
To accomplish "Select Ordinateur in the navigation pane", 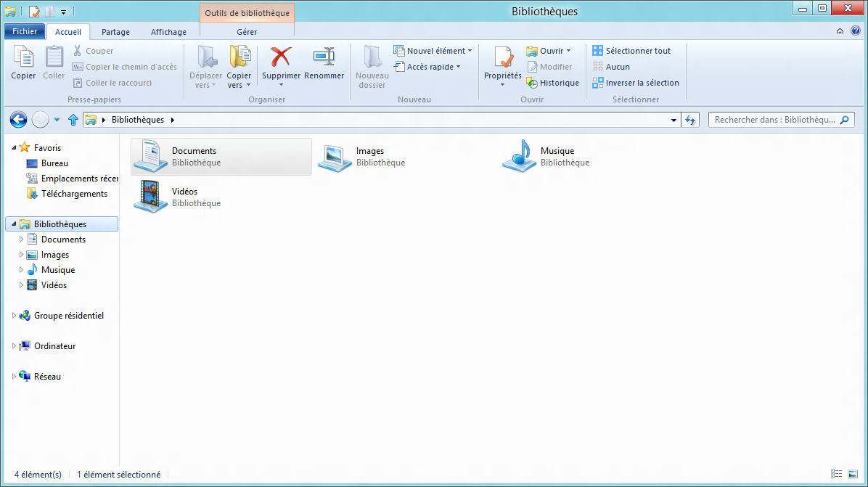I will pos(55,346).
